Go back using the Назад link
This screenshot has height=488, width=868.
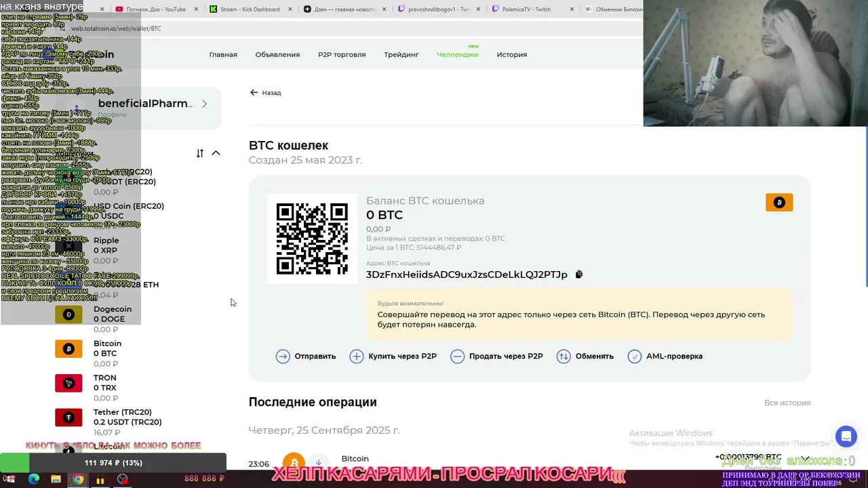pyautogui.click(x=265, y=93)
